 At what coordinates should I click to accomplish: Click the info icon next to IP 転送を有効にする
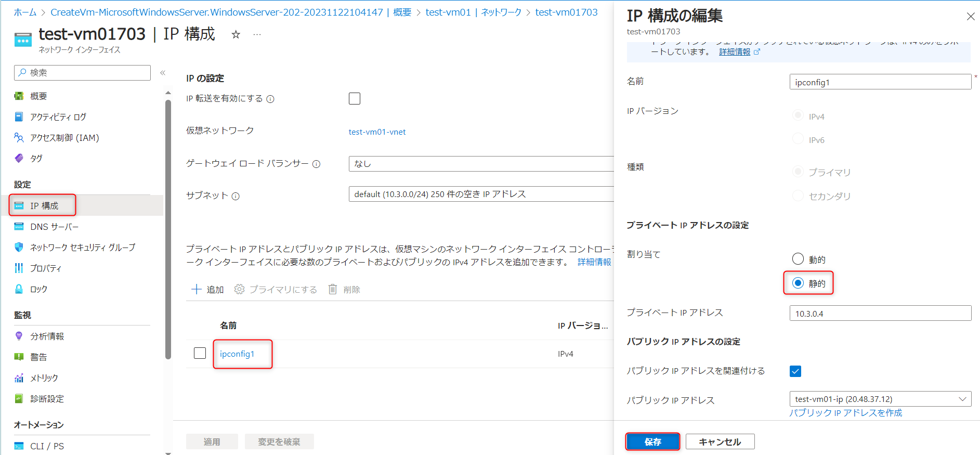click(270, 99)
